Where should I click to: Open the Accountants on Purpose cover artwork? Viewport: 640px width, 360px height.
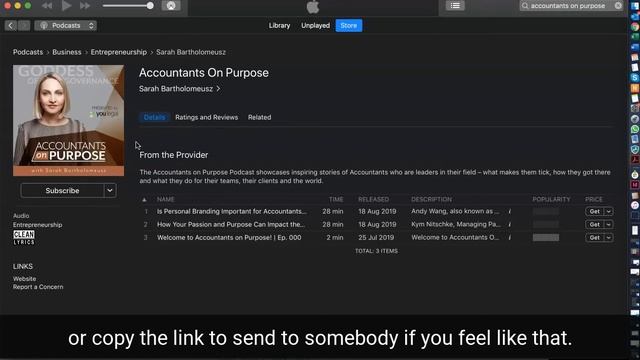pyautogui.click(x=69, y=121)
